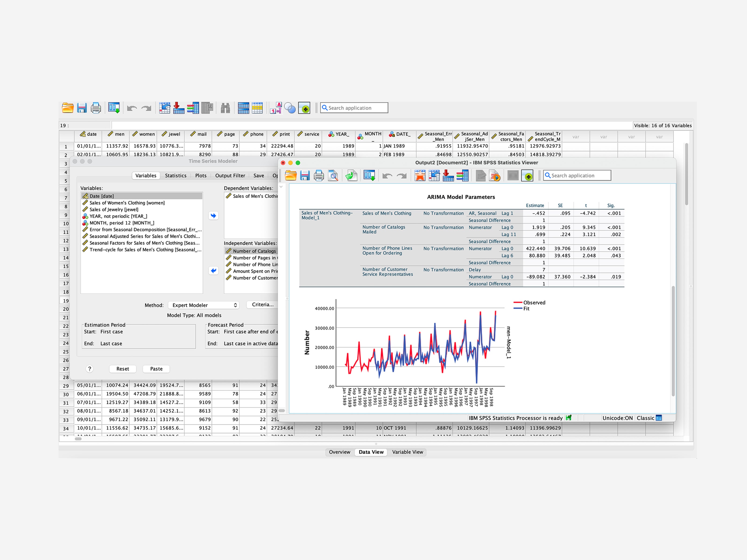Open the Statistics tab in Time Series Modeler
The width and height of the screenshot is (747, 560).
coord(176,175)
